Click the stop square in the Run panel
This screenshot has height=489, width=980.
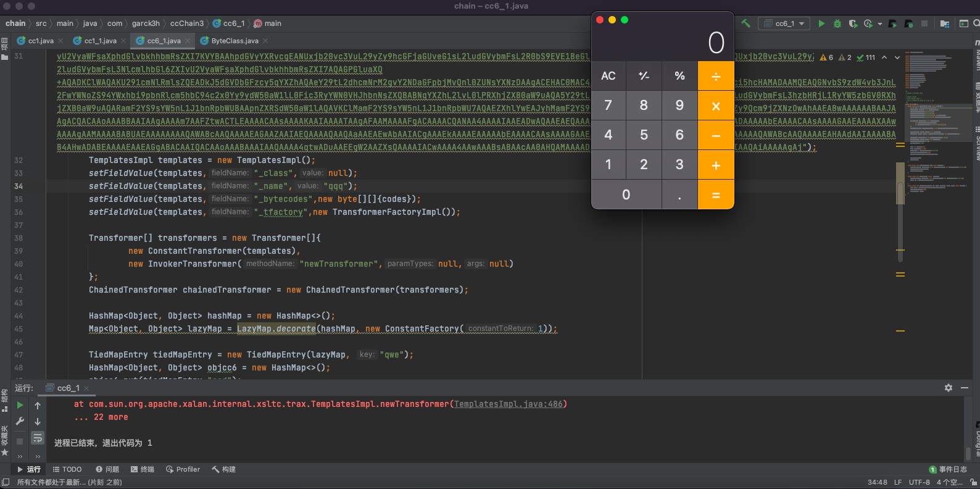click(20, 441)
